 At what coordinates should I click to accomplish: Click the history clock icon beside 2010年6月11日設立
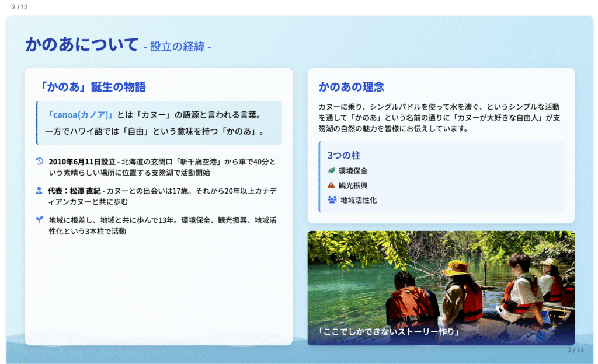(40, 162)
